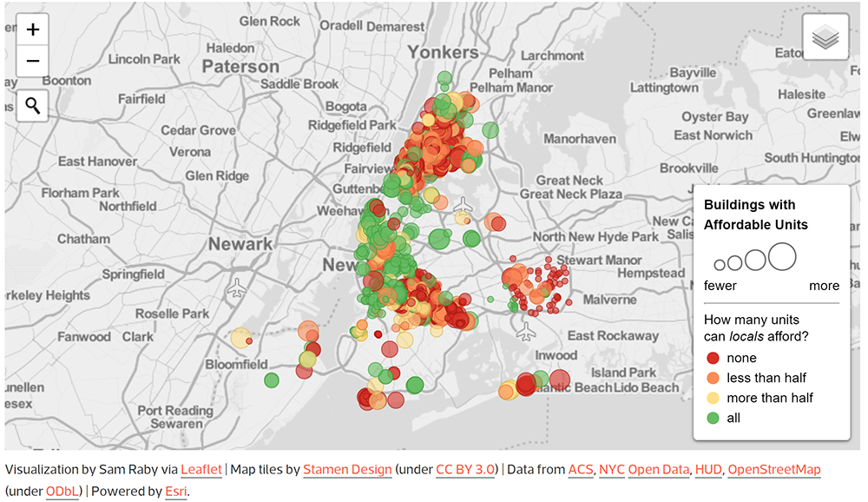
Task: Open the Leaflet link
Action: 201,469
